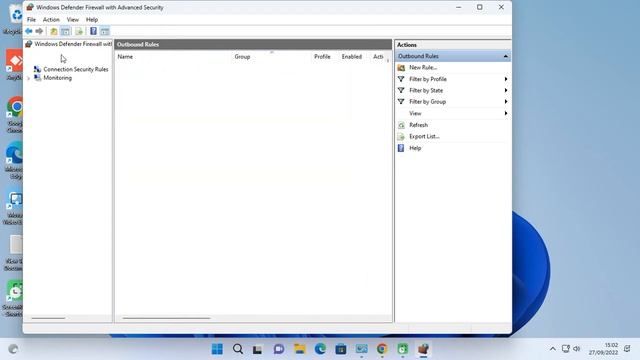Expand the Filter by Profile submenu arrow
The image size is (640, 360).
[506, 79]
